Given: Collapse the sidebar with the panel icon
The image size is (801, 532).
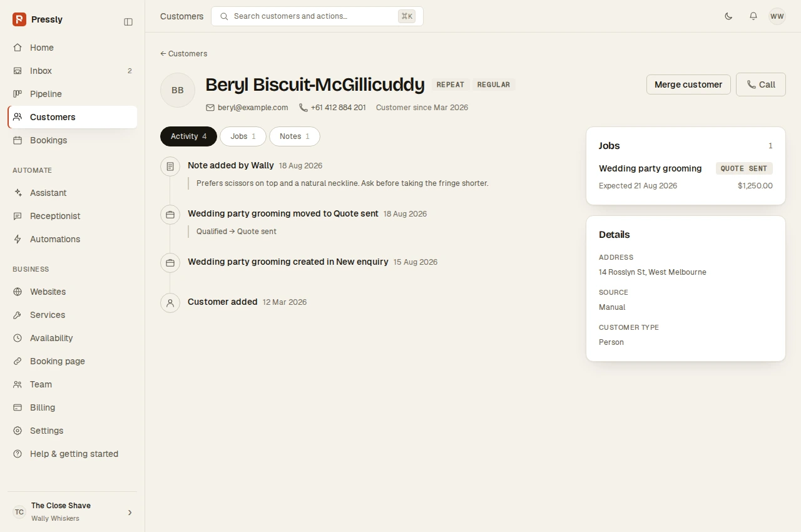Looking at the screenshot, I should pos(128,22).
